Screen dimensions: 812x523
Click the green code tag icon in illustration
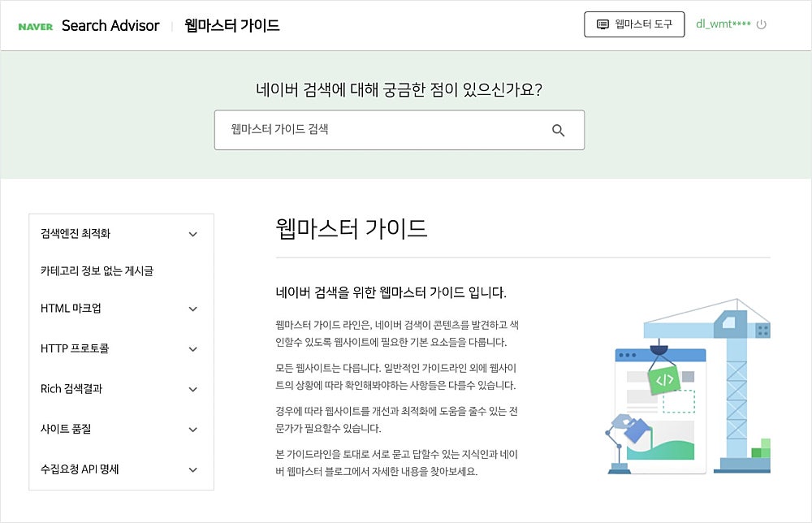point(664,379)
